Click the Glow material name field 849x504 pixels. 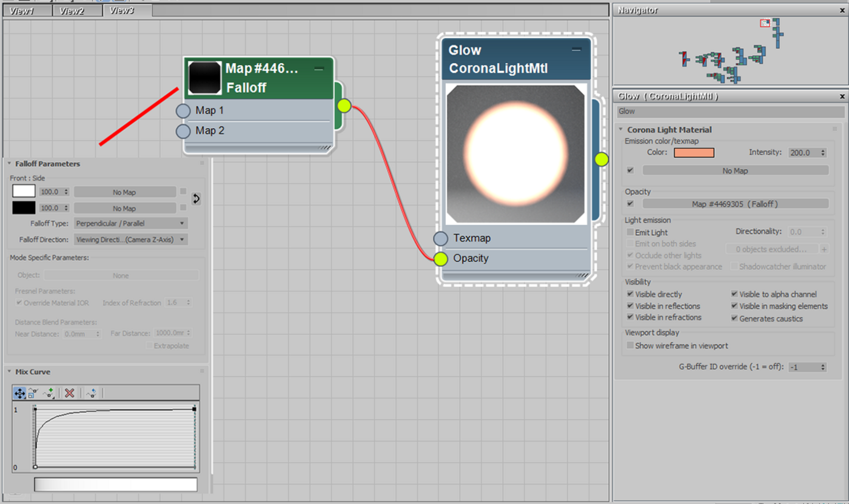click(x=731, y=112)
